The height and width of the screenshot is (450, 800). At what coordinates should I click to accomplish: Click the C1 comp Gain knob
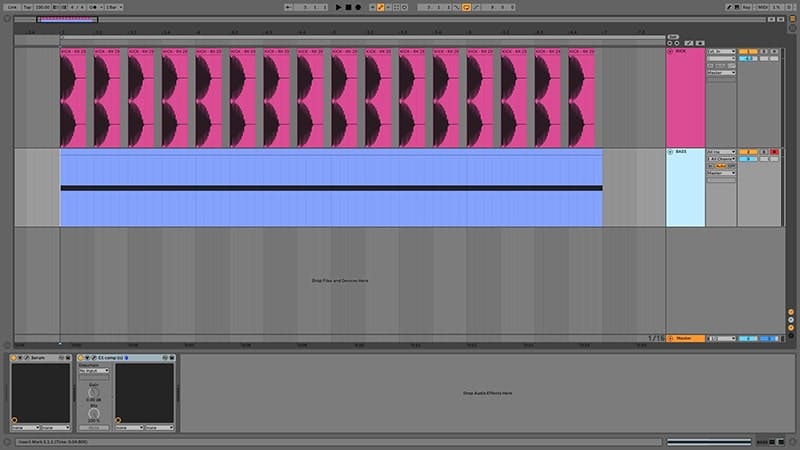[94, 392]
